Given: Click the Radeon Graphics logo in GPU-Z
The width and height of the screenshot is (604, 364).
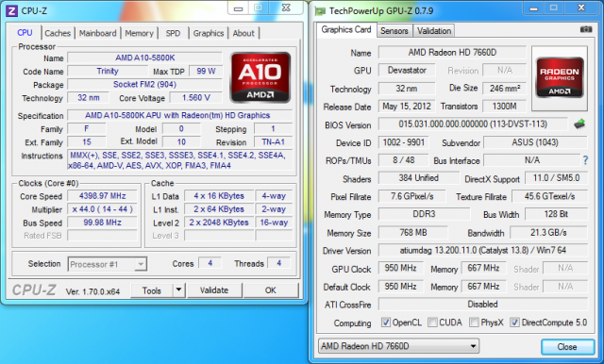Looking at the screenshot, I should point(560,78).
